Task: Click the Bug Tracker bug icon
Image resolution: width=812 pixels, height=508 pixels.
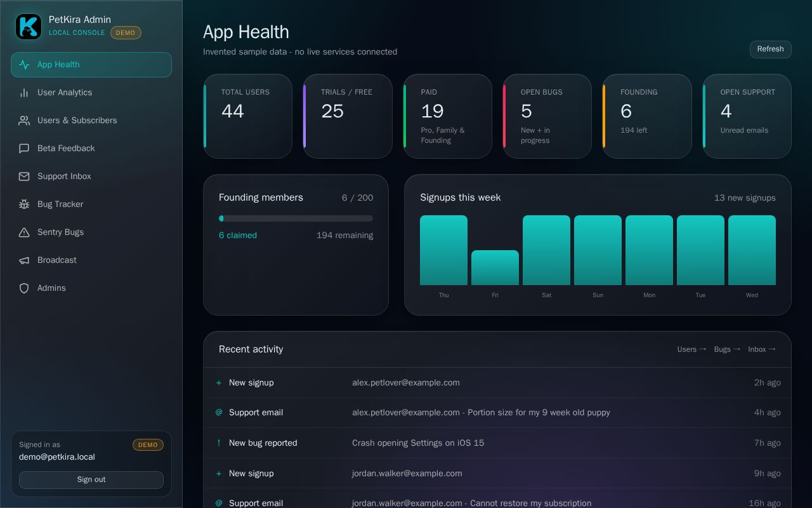Action: [24, 204]
